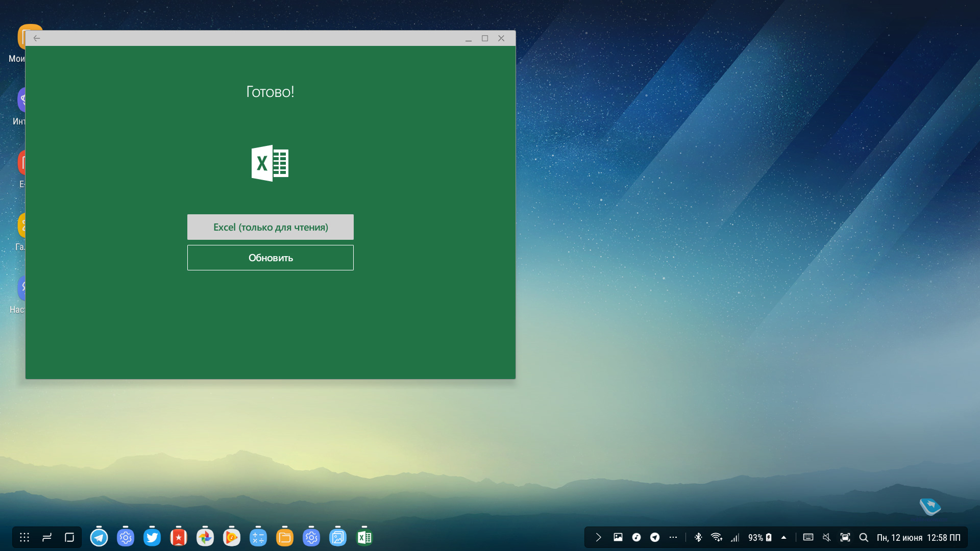Click the screen capture icon
The width and height of the screenshot is (980, 551).
click(x=845, y=537)
